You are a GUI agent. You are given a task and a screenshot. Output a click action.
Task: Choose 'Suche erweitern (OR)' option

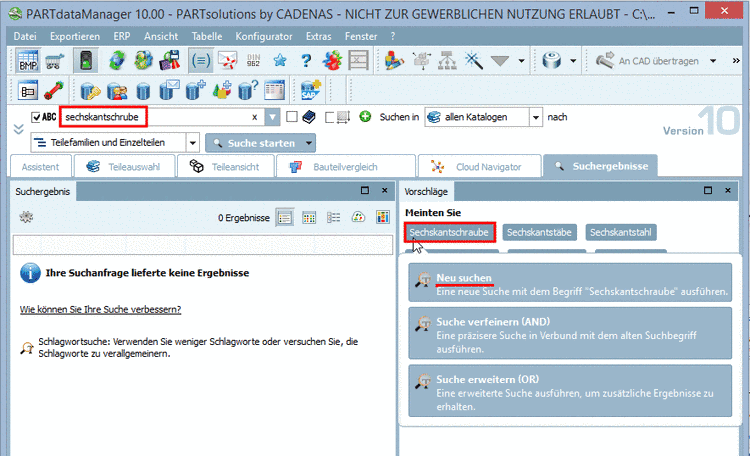[570, 391]
